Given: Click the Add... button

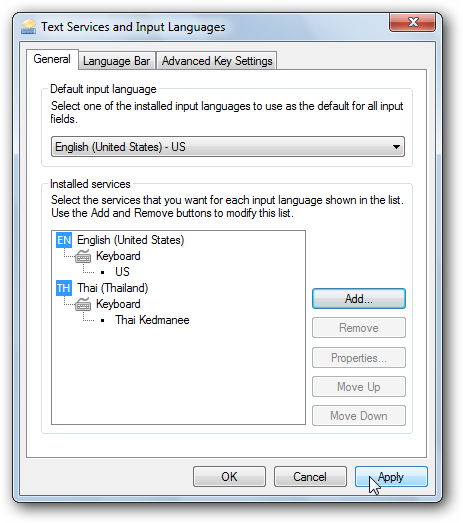Looking at the screenshot, I should point(359,299).
